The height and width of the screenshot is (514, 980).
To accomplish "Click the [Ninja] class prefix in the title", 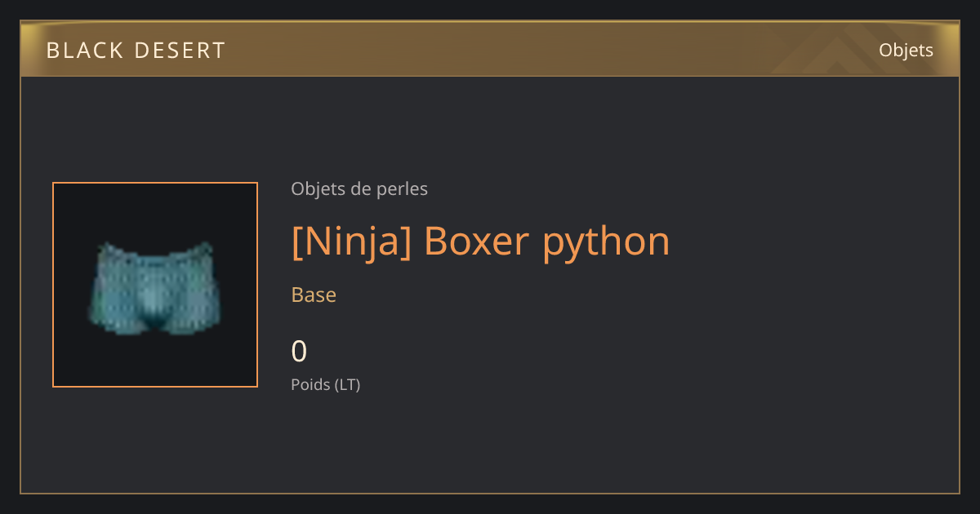I will [x=352, y=241].
